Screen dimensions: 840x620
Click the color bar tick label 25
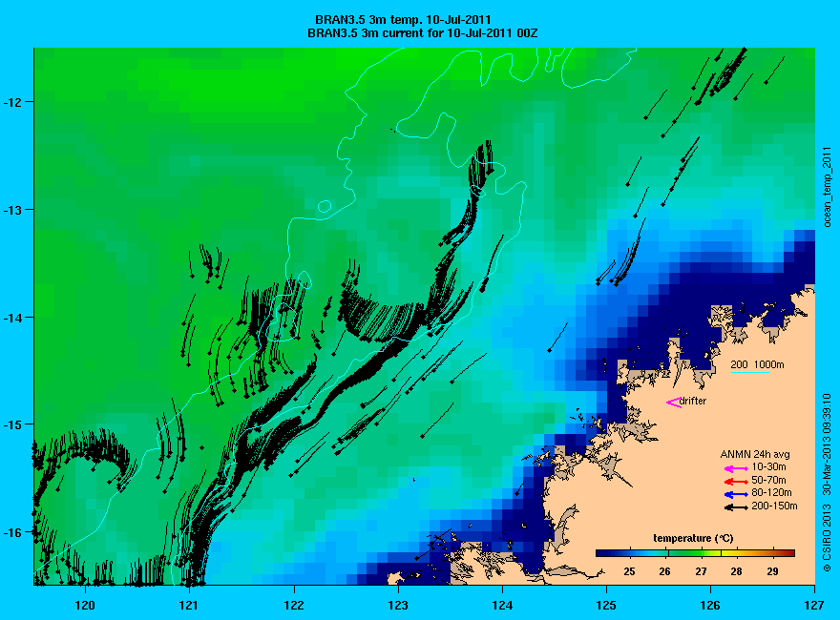pyautogui.click(x=629, y=571)
